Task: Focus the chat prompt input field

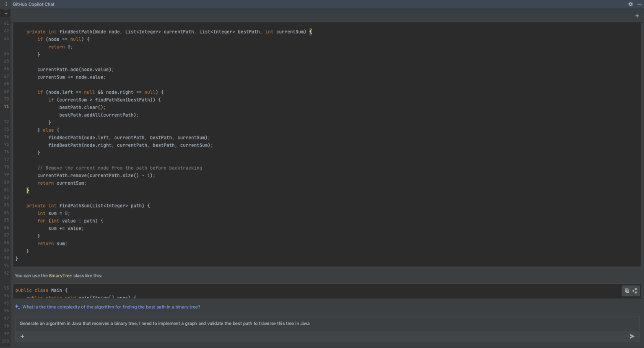Action: point(327,324)
